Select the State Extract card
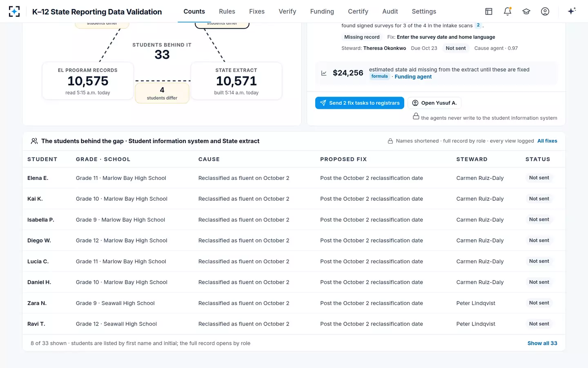588x368 pixels. (x=236, y=81)
